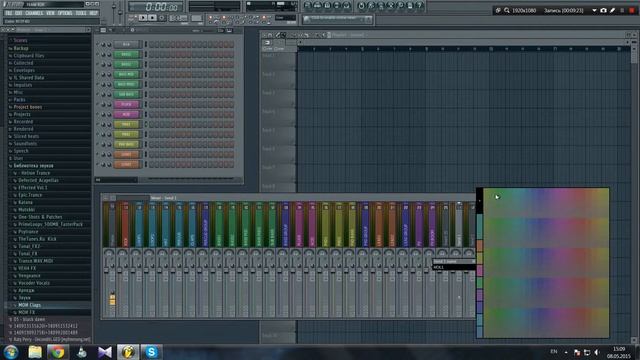The image size is (640, 360).
Task: Pick the pink swatch in the color picker
Action: [x=480, y=270]
